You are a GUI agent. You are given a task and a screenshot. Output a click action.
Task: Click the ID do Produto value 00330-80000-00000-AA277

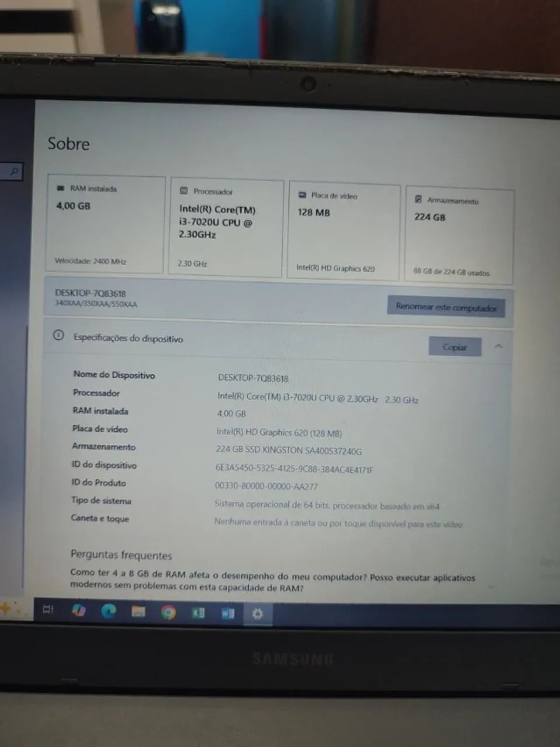(267, 486)
